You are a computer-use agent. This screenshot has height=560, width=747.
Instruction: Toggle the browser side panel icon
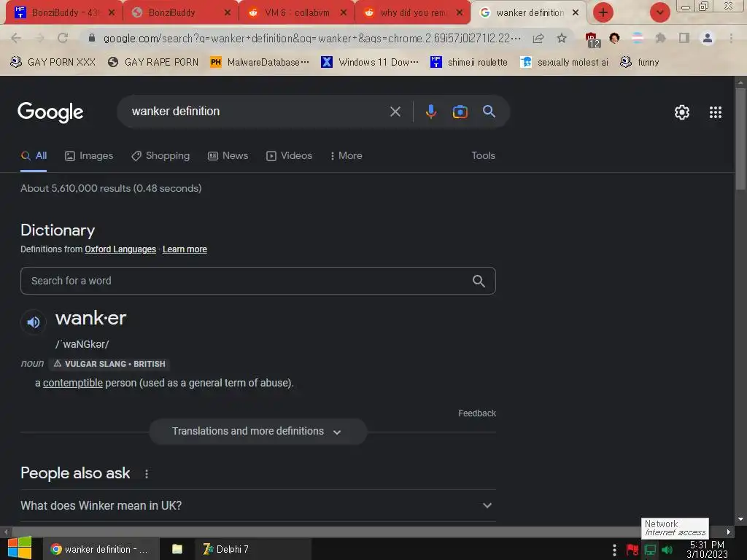pos(684,38)
